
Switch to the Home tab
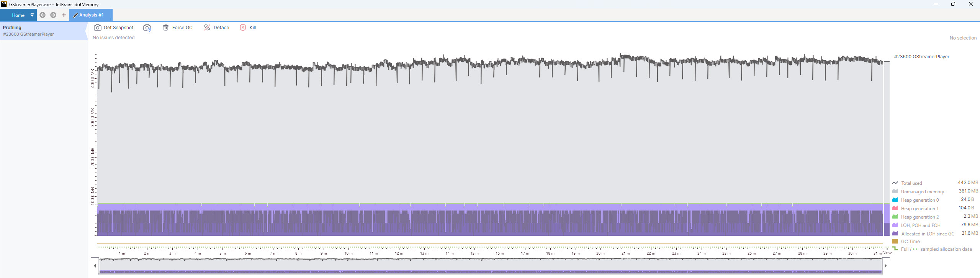pyautogui.click(x=18, y=15)
